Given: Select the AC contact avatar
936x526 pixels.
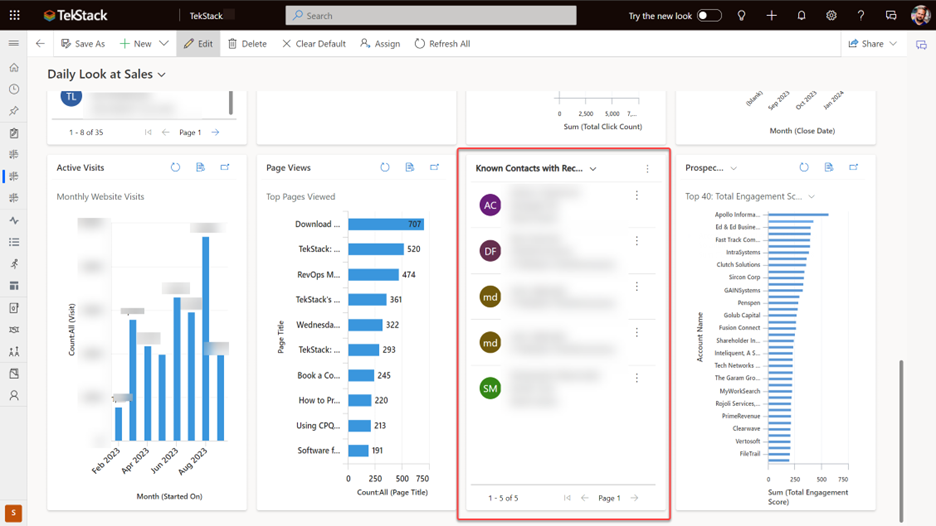Looking at the screenshot, I should coord(490,205).
